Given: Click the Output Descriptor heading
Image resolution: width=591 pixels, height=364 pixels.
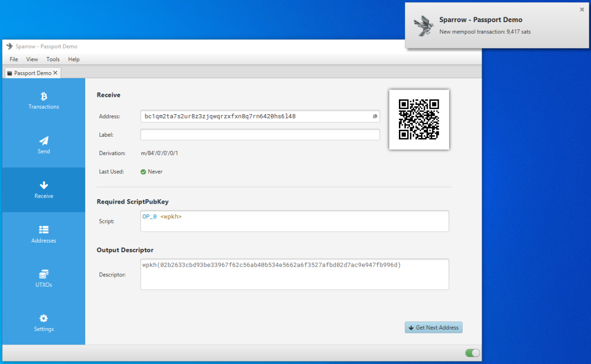Looking at the screenshot, I should point(125,250).
